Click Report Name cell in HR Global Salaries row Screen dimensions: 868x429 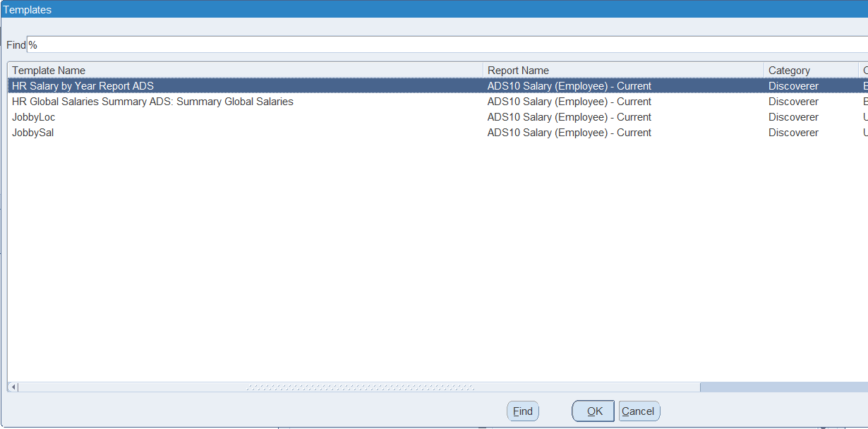click(569, 102)
